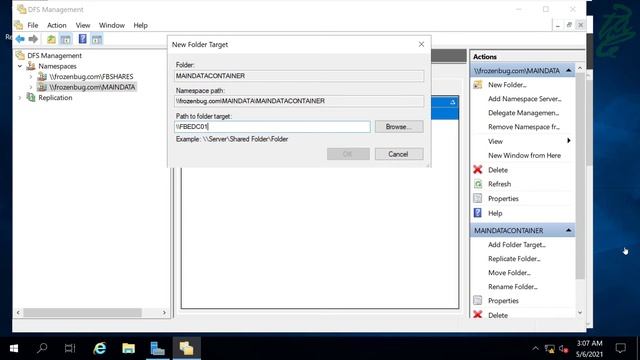Collapse the MAINDATACONTAINER actions section
This screenshot has height=360, width=640.
(x=568, y=231)
